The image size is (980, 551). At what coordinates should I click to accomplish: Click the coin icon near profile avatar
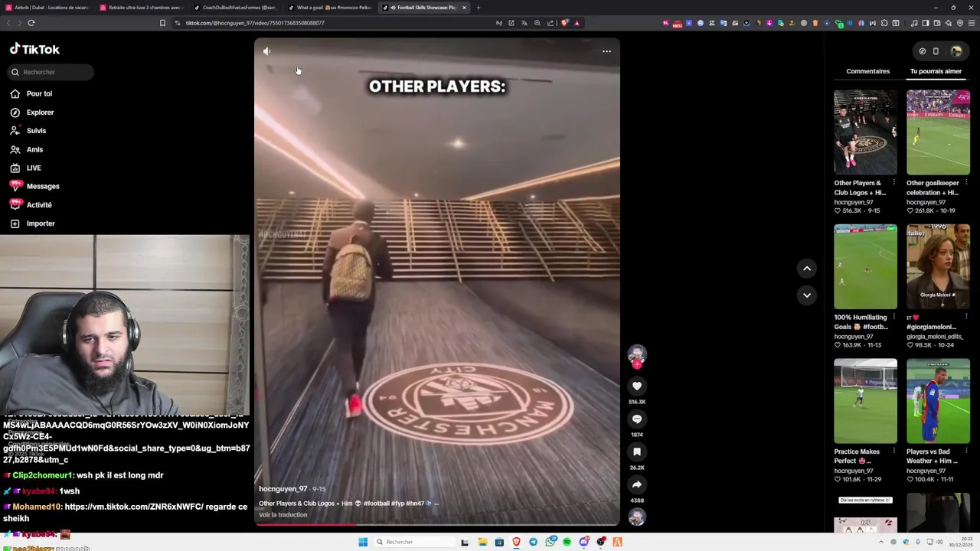pos(923,51)
